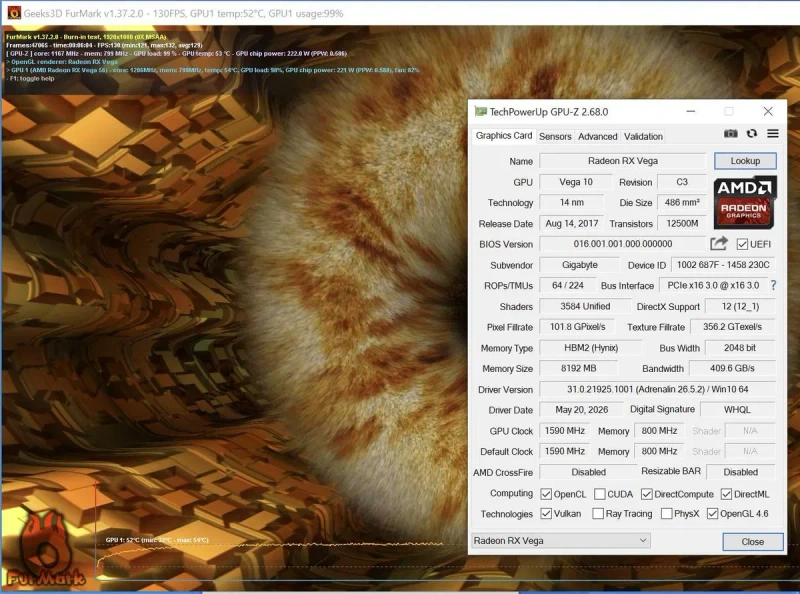Screen dimensions: 800x594
Task: Click FurMark GPU 1 temperature graph label
Action: pos(157,540)
